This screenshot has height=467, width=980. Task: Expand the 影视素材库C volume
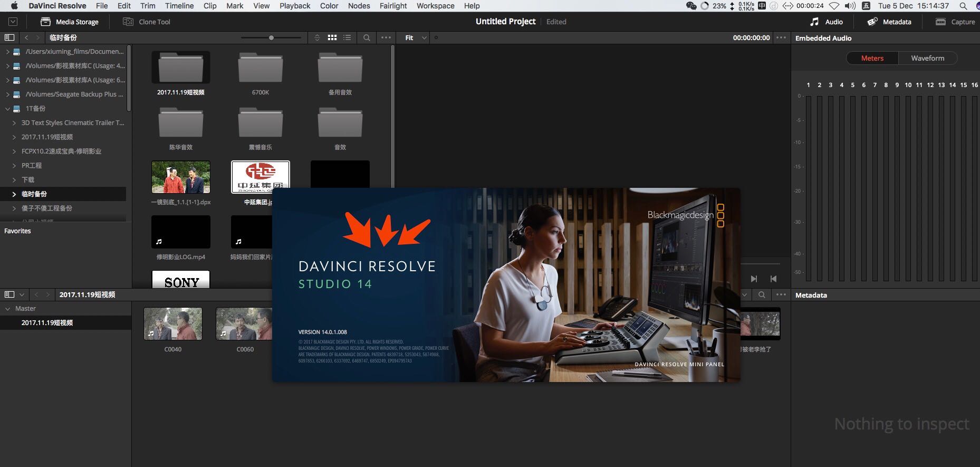point(7,66)
